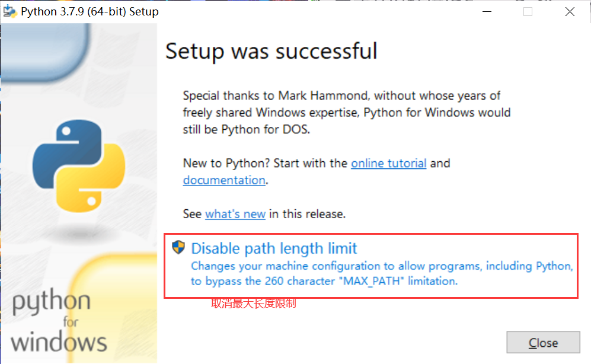Image resolution: width=591 pixels, height=364 pixels.
Task: Click the Close button to finish setup
Action: [x=542, y=342]
